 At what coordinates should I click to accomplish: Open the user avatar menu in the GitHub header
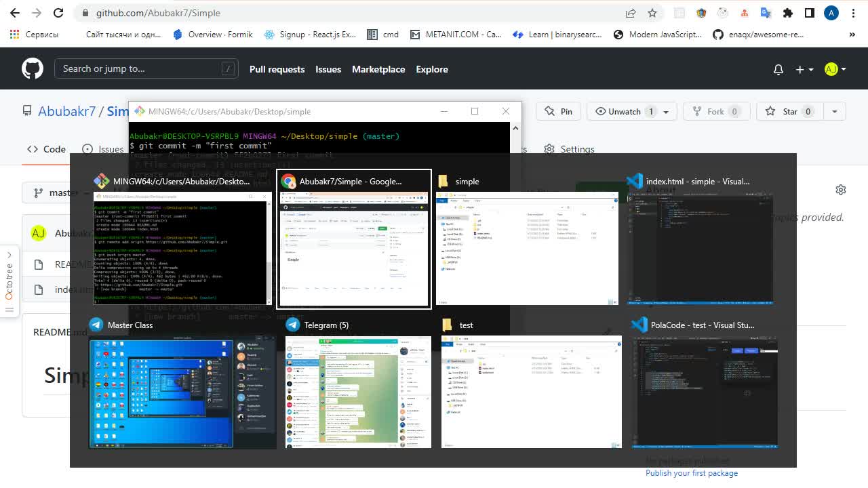coord(835,69)
